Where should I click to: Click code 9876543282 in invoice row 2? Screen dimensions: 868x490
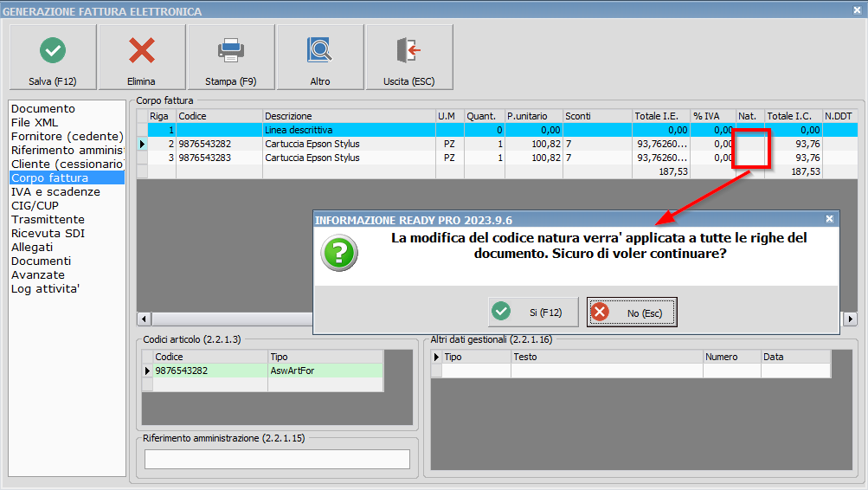click(219, 144)
